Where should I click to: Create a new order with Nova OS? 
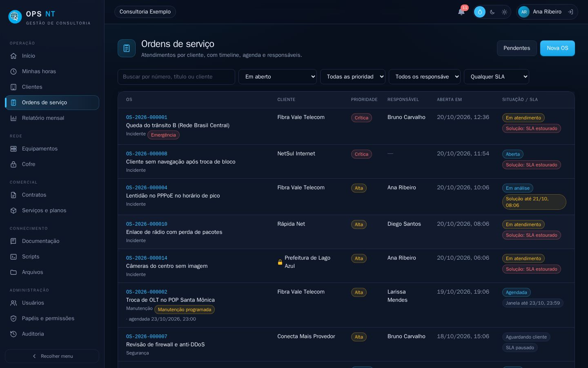[557, 48]
